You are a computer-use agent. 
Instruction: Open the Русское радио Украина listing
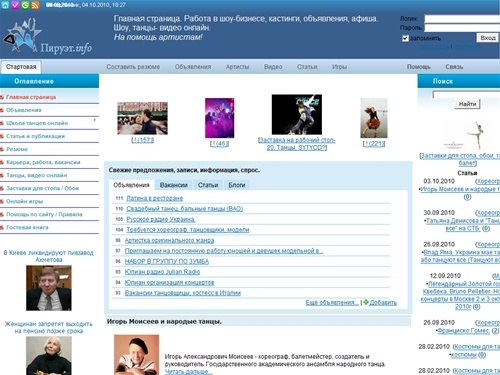pos(161,219)
